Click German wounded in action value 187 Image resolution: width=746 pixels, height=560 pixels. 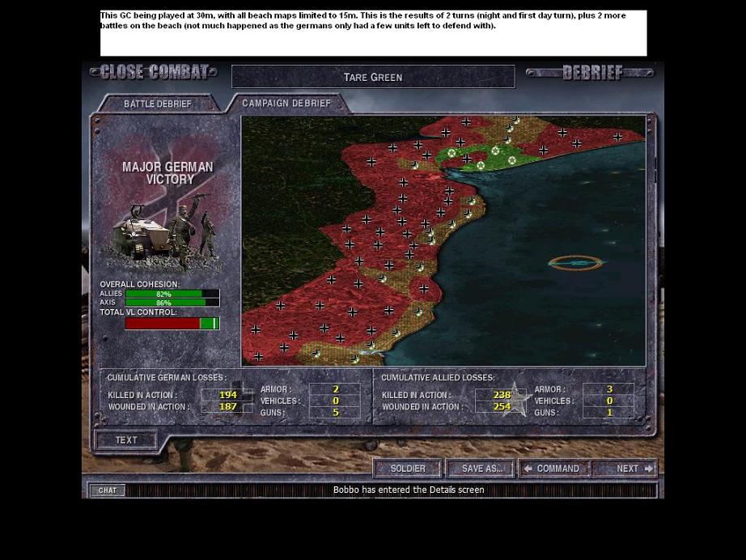click(x=228, y=407)
